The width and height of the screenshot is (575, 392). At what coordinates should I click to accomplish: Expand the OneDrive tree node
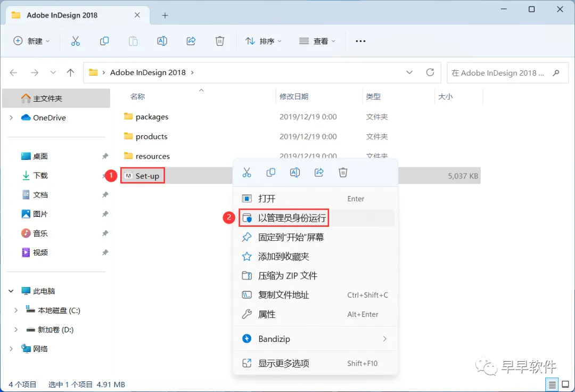click(11, 118)
